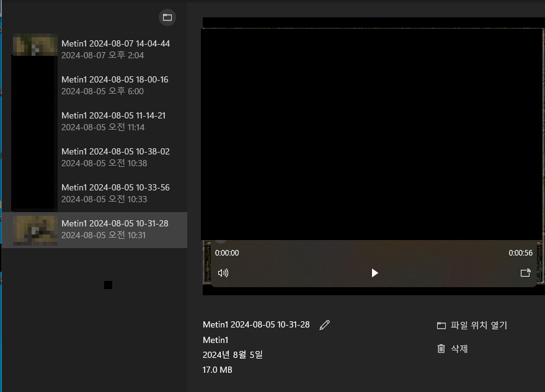This screenshot has height=392, width=545.
Task: Play the selected Metin1 clip
Action: tap(374, 273)
